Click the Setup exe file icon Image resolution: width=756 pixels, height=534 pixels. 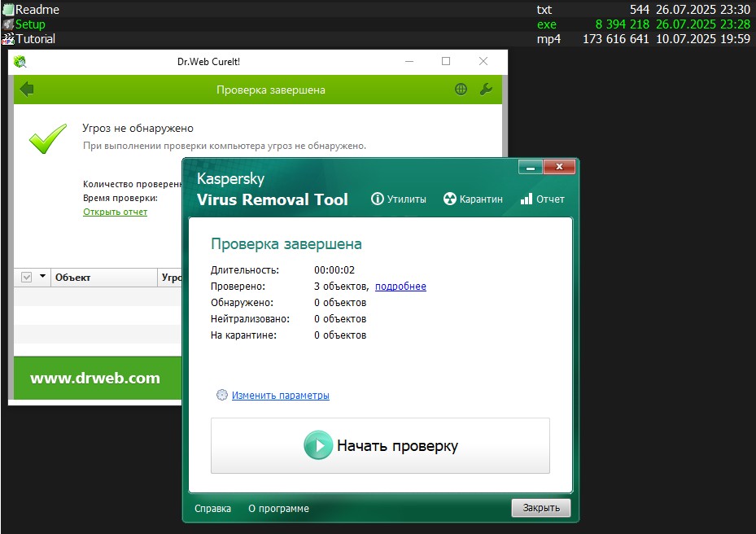tap(7, 24)
